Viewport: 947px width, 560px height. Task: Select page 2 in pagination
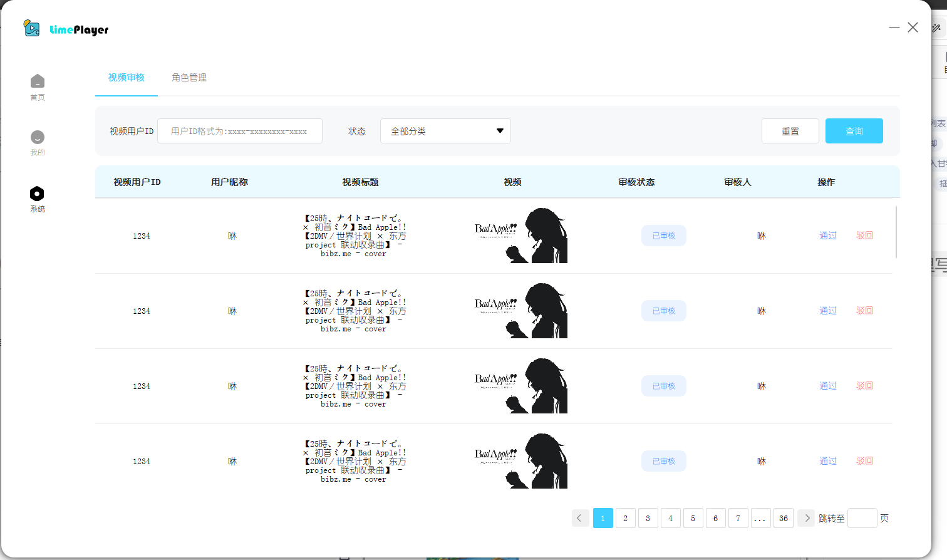coord(626,518)
